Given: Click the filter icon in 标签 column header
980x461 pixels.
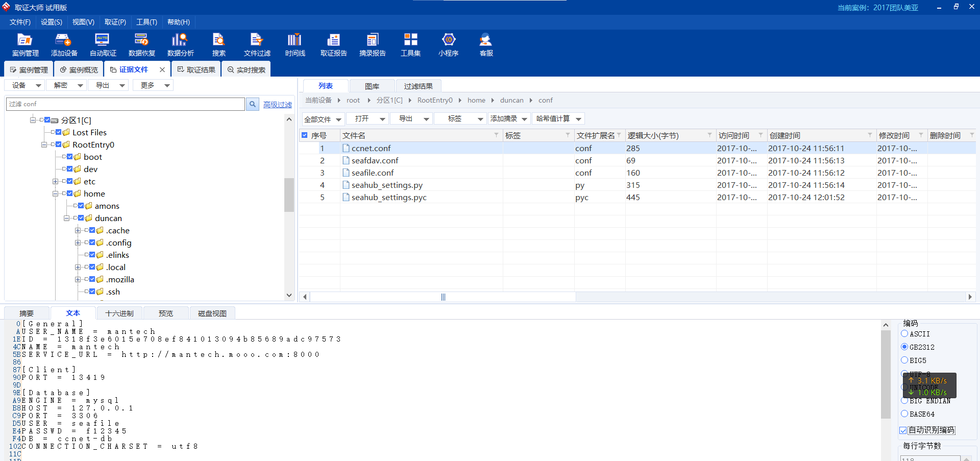Looking at the screenshot, I should 568,135.
